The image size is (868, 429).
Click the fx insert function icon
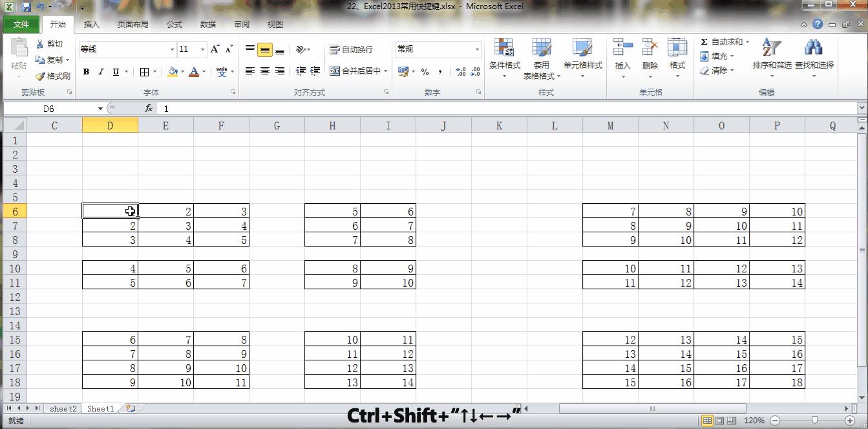pos(149,109)
